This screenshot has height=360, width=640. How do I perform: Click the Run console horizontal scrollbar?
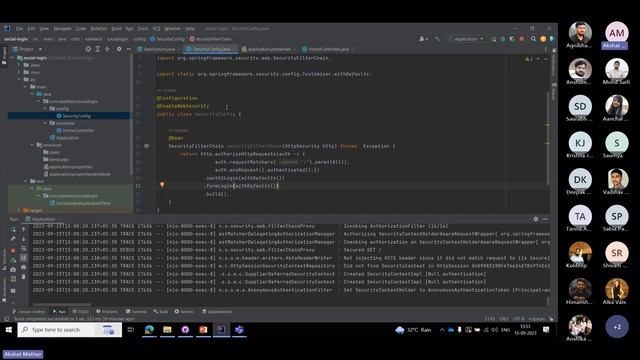(x=62, y=304)
